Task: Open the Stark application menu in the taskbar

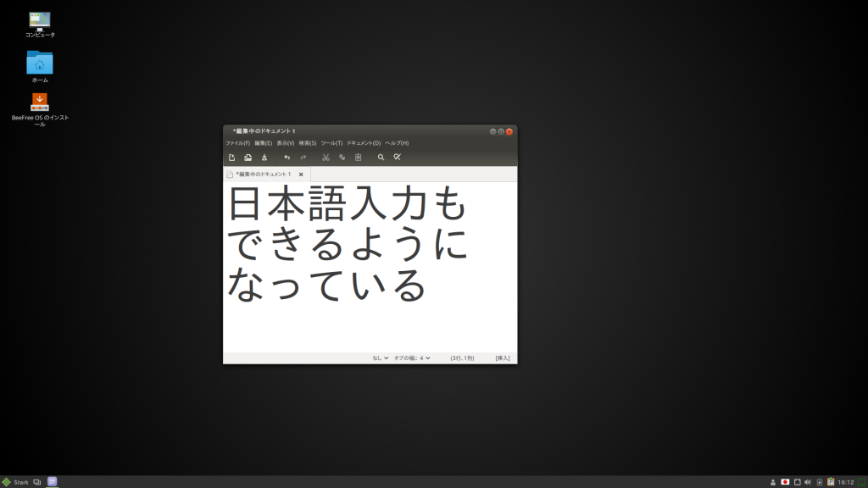Action: pos(14,480)
